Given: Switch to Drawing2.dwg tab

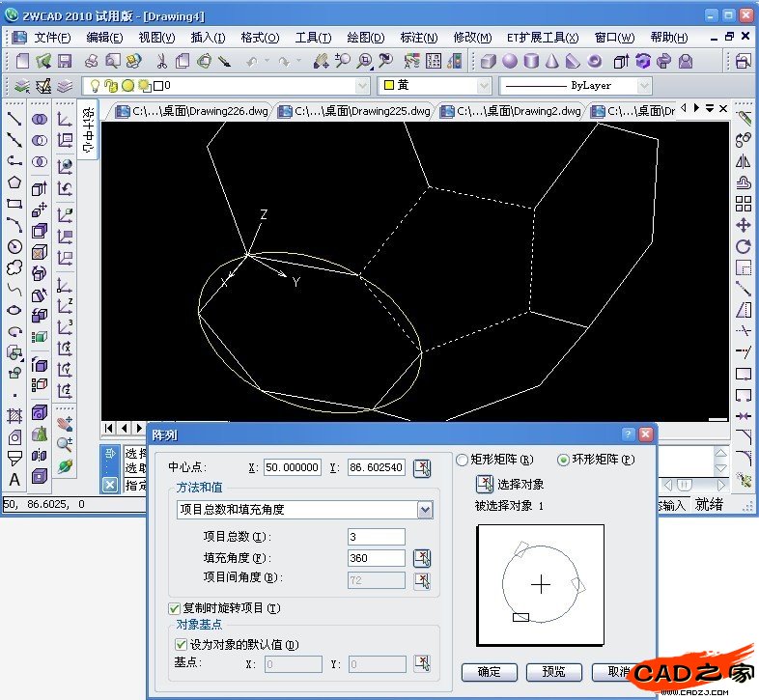Looking at the screenshot, I should point(510,111).
